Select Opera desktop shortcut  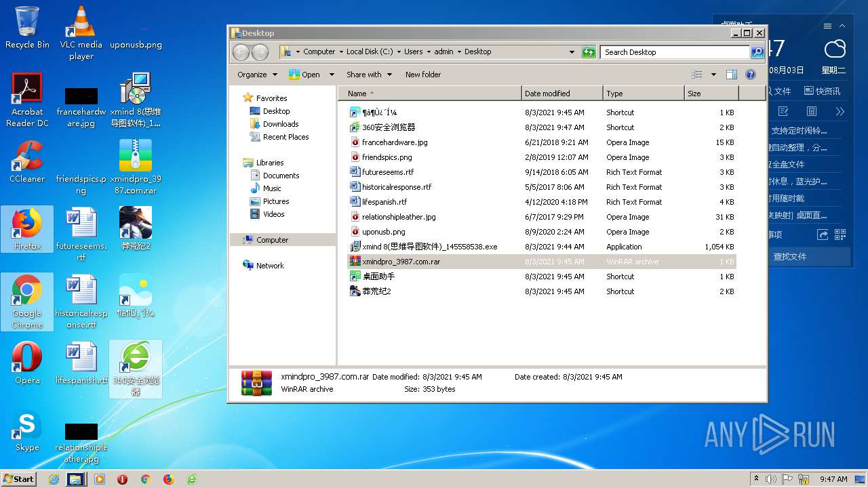pyautogui.click(x=27, y=363)
